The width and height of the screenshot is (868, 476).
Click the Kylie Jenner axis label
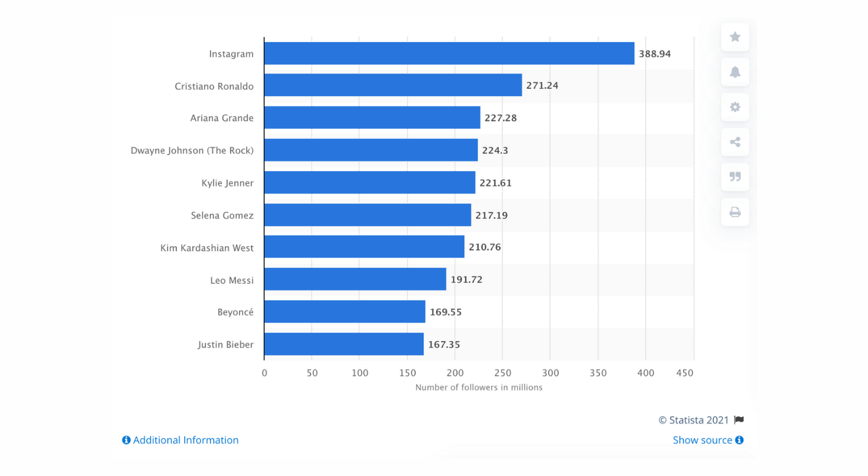(x=228, y=183)
